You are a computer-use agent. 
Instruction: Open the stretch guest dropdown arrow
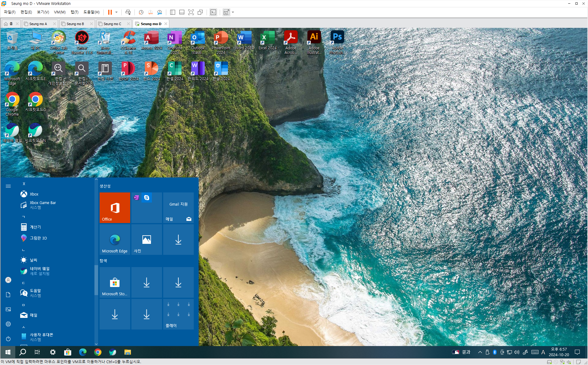[233, 12]
